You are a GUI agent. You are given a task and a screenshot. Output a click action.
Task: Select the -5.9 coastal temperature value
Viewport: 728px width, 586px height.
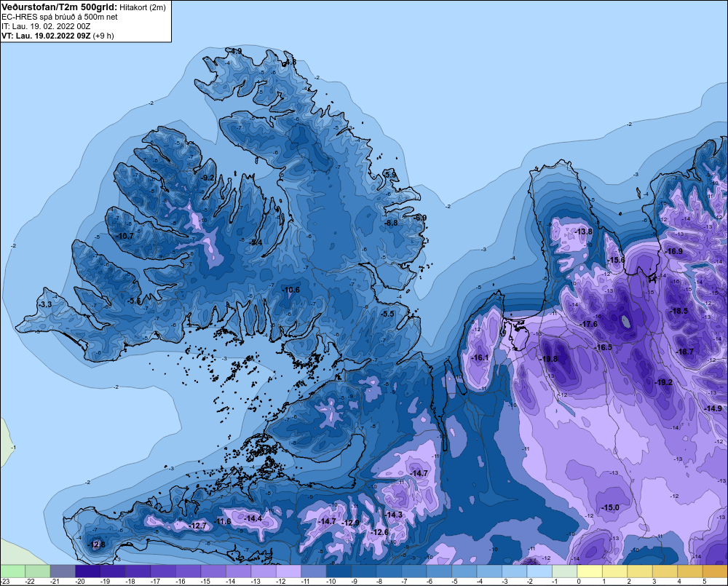click(x=390, y=175)
